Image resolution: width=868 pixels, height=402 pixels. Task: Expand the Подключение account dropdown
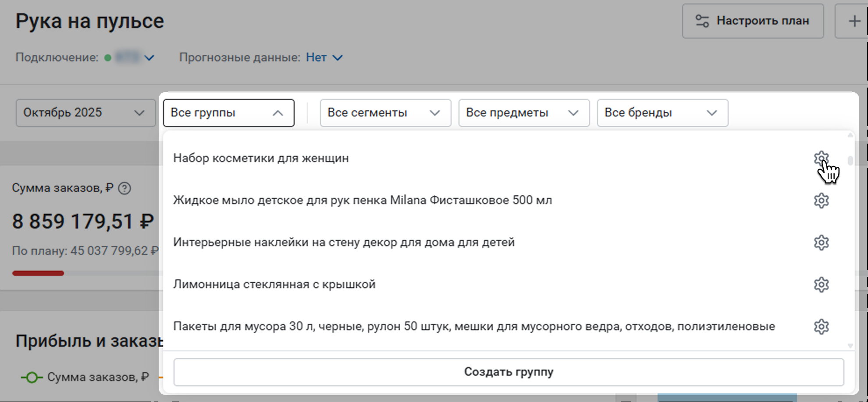click(x=149, y=58)
